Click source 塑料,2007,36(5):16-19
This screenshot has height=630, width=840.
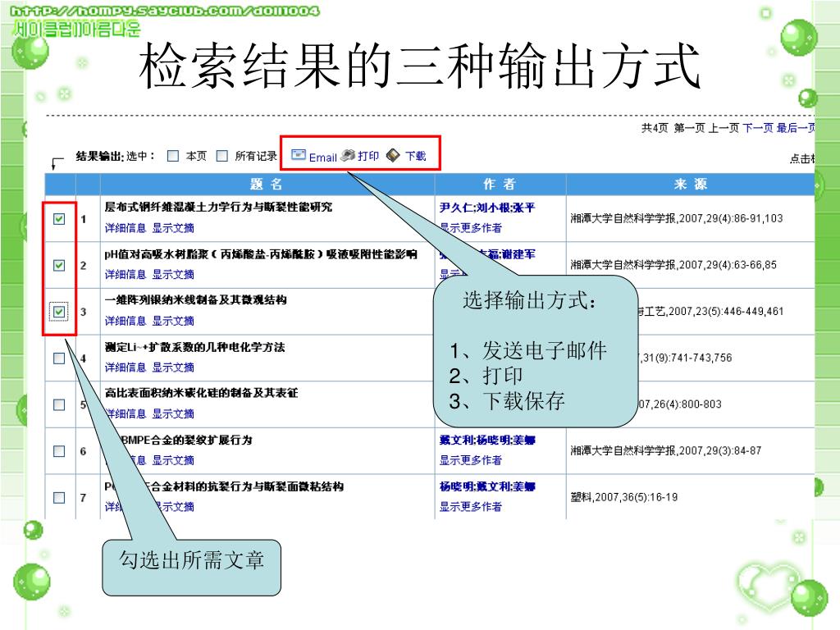click(624, 497)
